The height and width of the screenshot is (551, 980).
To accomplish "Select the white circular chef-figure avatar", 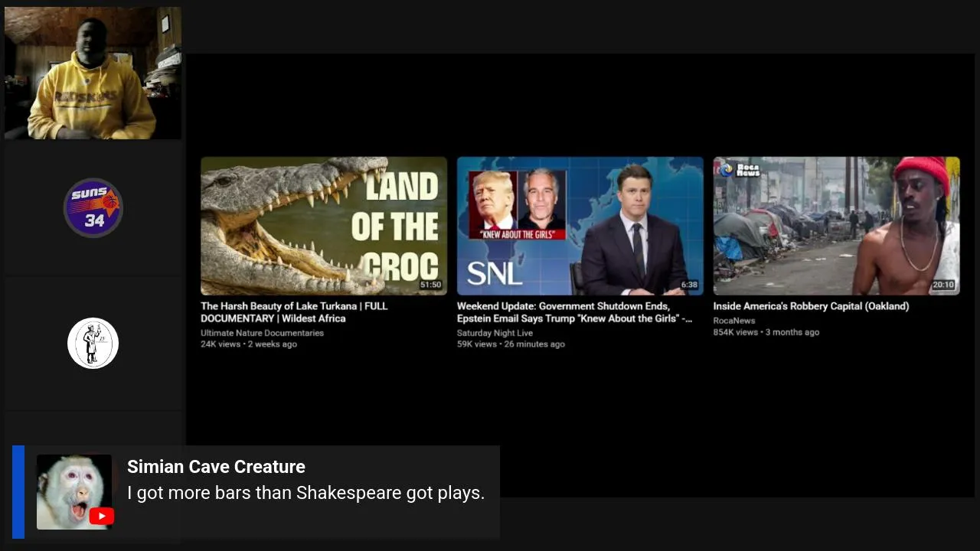I will (93, 343).
